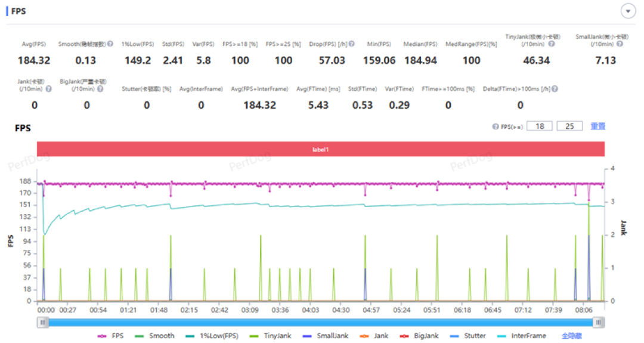Open help icon next to Drop(FPS) [/h]

352,44
